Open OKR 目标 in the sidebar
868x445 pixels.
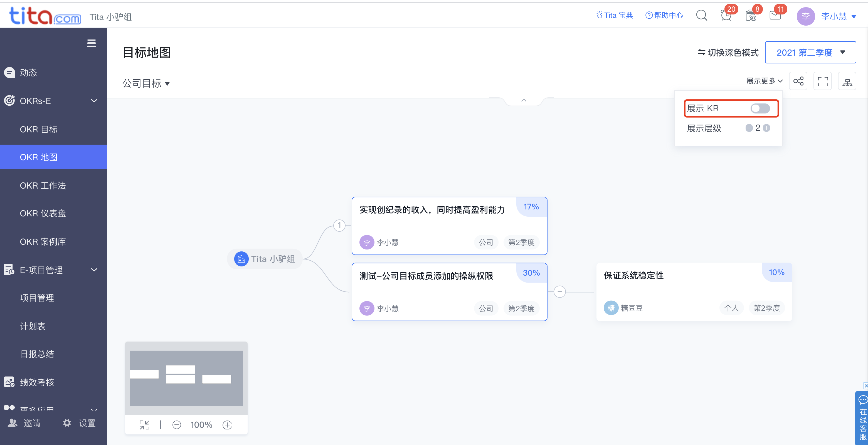click(53, 129)
